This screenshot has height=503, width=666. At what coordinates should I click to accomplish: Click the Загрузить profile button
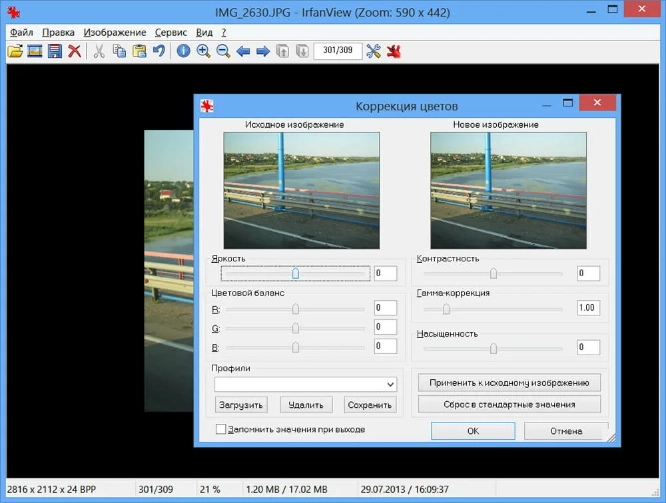pyautogui.click(x=241, y=405)
